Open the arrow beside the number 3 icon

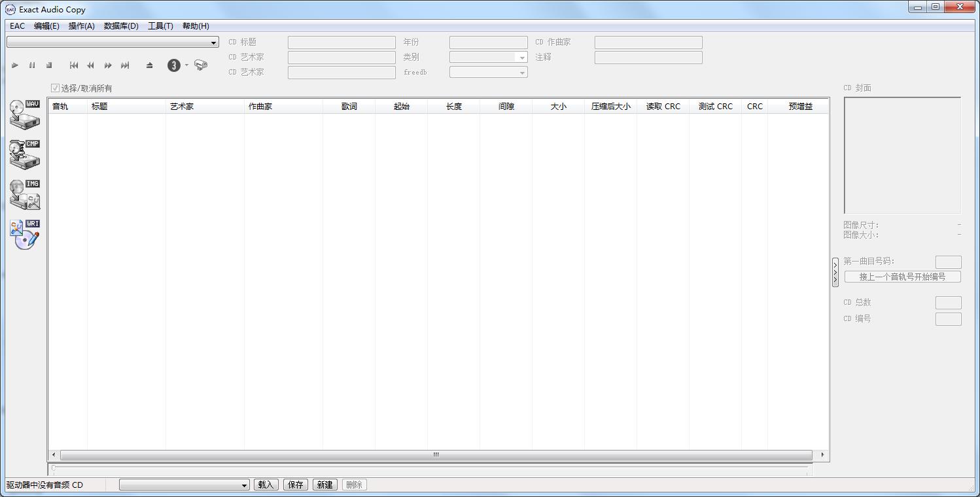pos(186,65)
